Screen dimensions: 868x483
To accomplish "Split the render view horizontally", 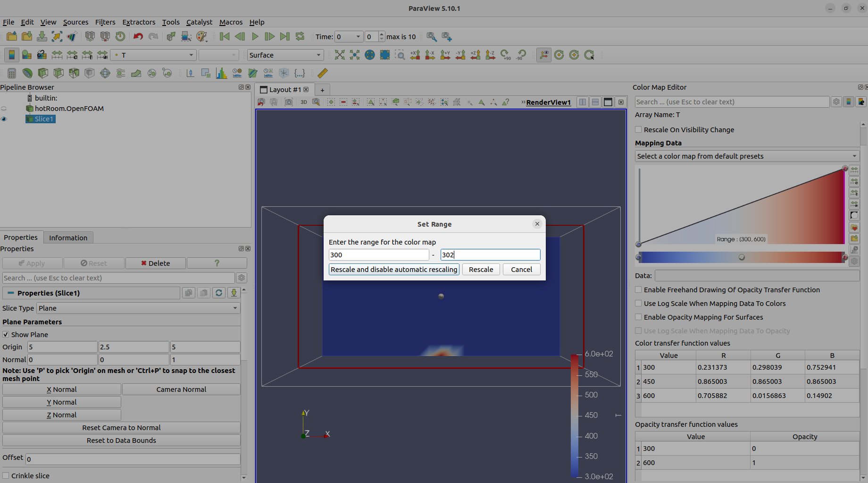I will point(583,102).
